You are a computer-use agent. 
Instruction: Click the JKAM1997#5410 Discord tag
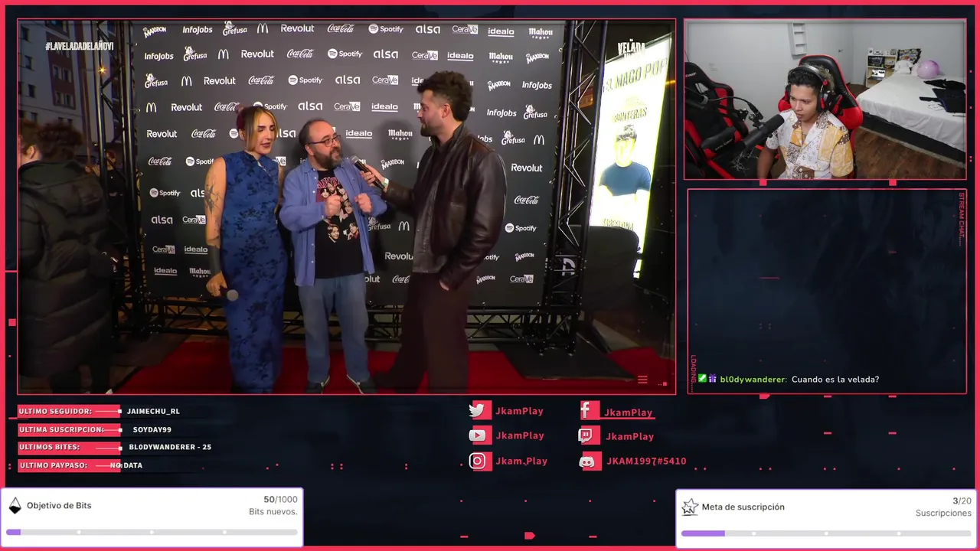tap(646, 461)
